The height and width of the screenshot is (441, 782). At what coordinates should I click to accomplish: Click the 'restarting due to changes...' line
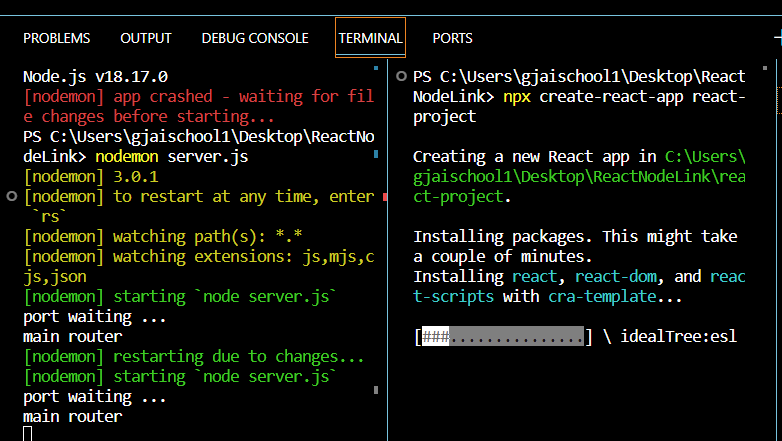[194, 356]
